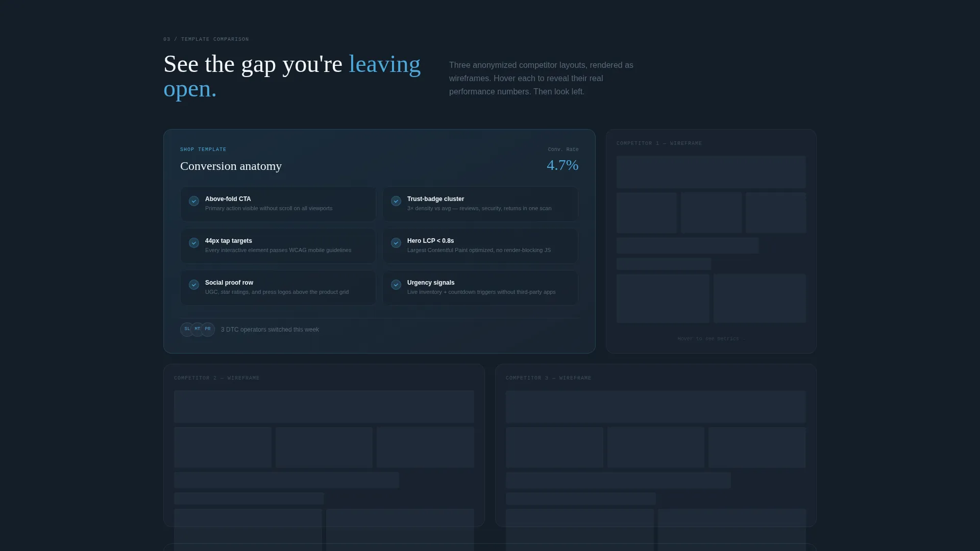Screen dimensions: 980x551
Task: Click 'Live inventory + countdown triggers' description
Action: pyautogui.click(x=481, y=292)
